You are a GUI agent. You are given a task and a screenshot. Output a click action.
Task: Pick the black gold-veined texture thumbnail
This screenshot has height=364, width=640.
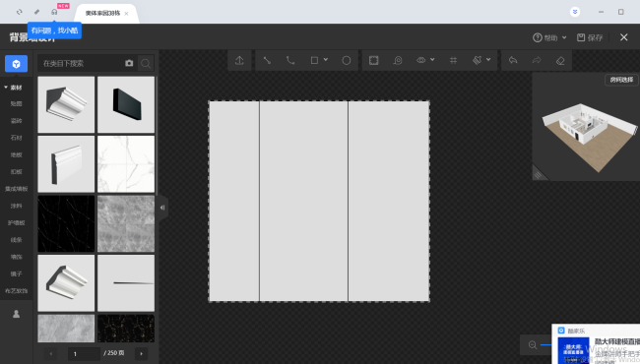[126, 329]
